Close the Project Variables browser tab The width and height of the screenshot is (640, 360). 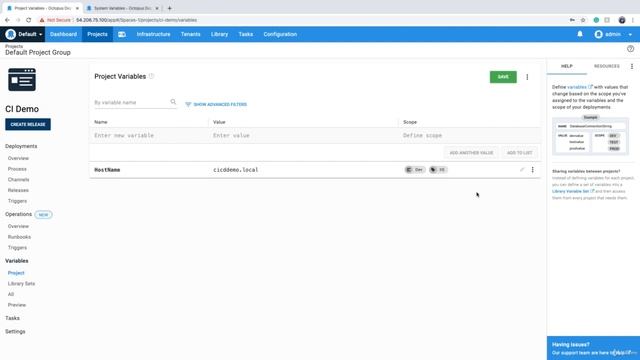(x=77, y=8)
